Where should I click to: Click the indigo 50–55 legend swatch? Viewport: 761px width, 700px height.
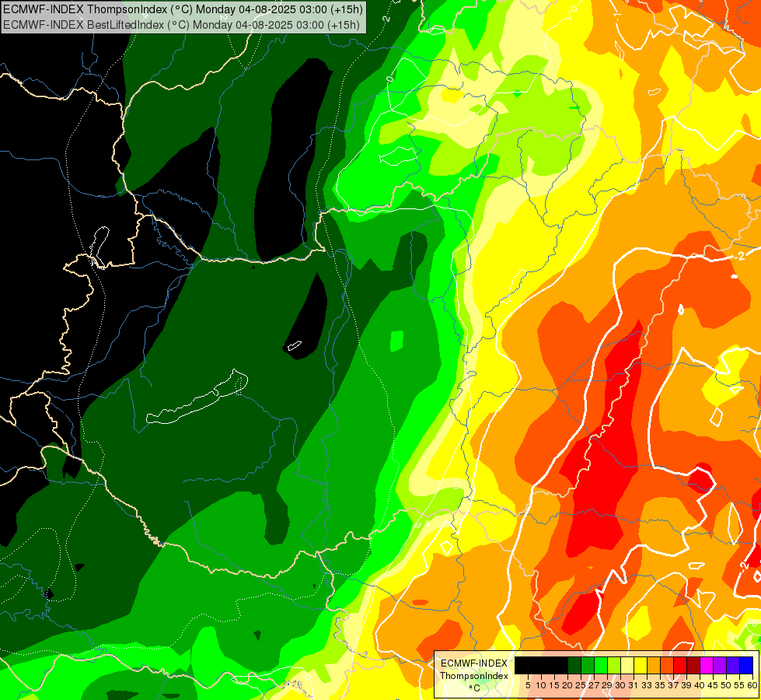pos(733,665)
